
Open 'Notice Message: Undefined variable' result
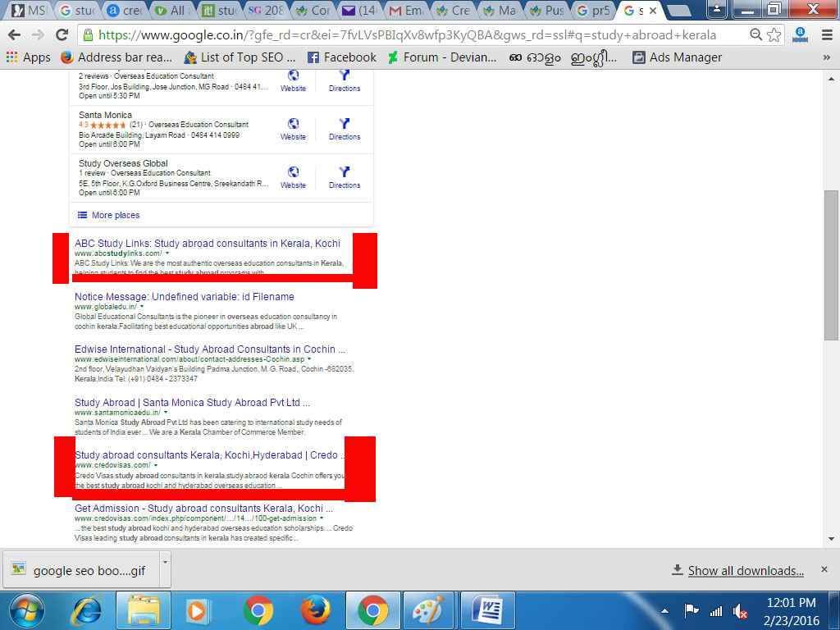[x=185, y=297]
